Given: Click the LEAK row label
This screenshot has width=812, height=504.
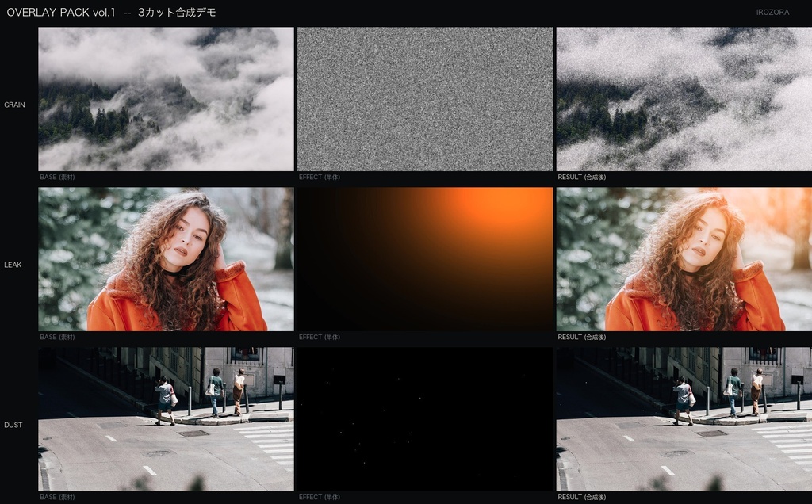Looking at the screenshot, I should (x=13, y=265).
